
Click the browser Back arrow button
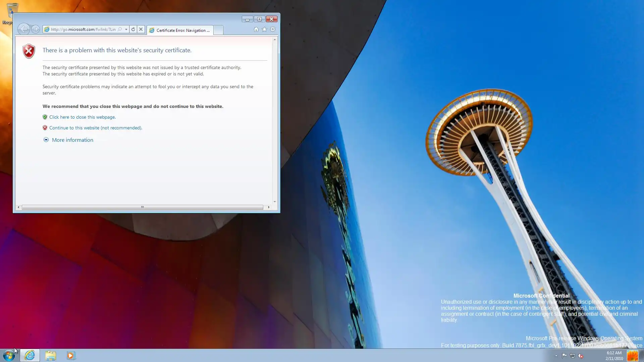pos(23,29)
